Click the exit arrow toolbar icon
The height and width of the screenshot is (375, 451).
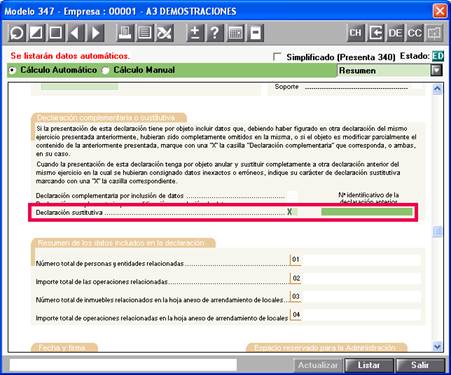point(375,33)
